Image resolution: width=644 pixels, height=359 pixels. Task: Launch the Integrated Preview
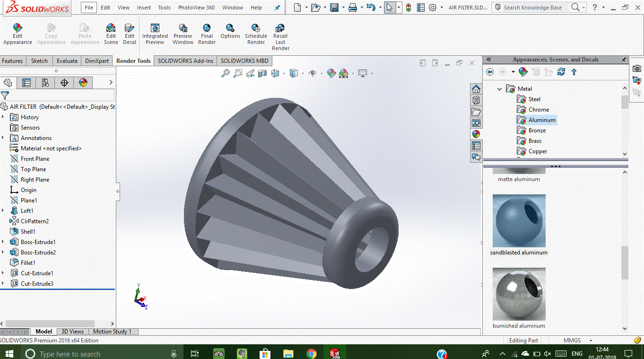155,35
